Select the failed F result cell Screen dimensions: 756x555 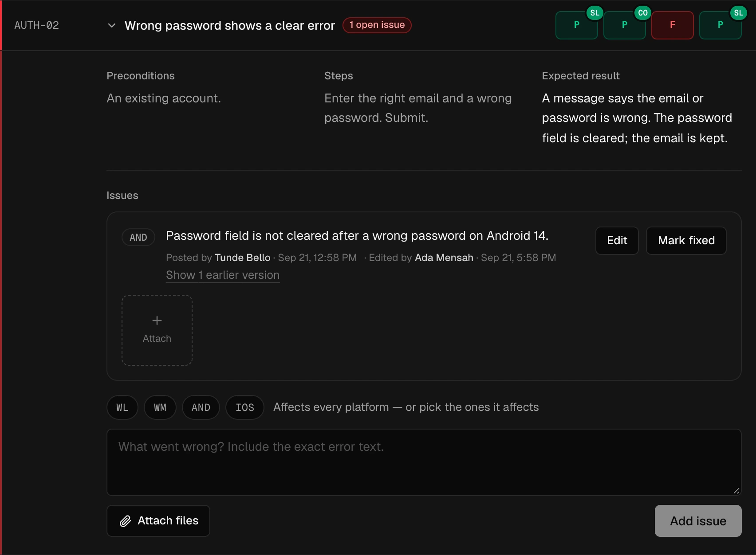tap(672, 25)
